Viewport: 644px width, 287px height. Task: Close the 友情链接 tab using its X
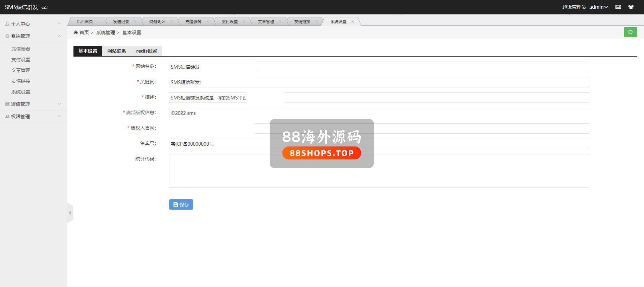[316, 22]
